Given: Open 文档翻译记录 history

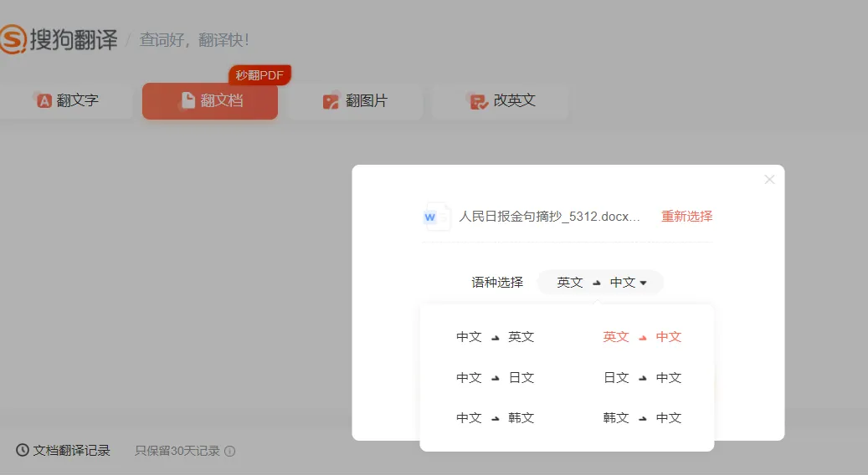Looking at the screenshot, I should tap(63, 451).
